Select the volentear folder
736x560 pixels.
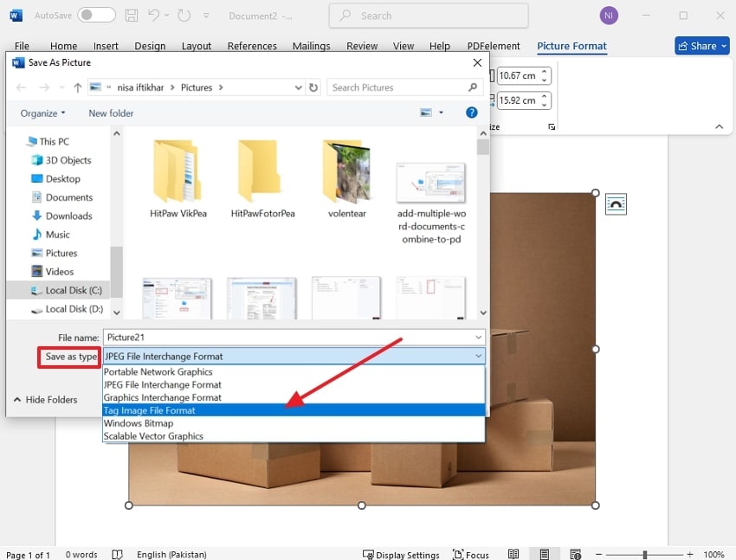[347, 179]
